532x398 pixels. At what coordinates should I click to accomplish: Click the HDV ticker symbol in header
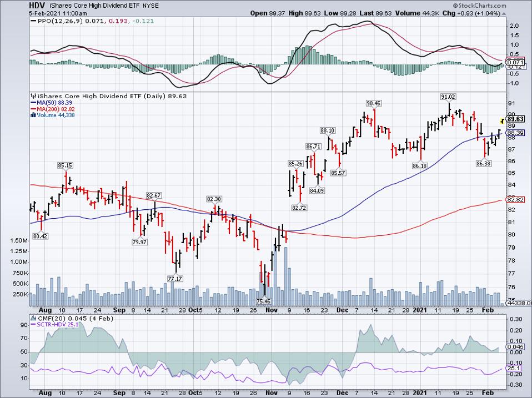pos(37,6)
